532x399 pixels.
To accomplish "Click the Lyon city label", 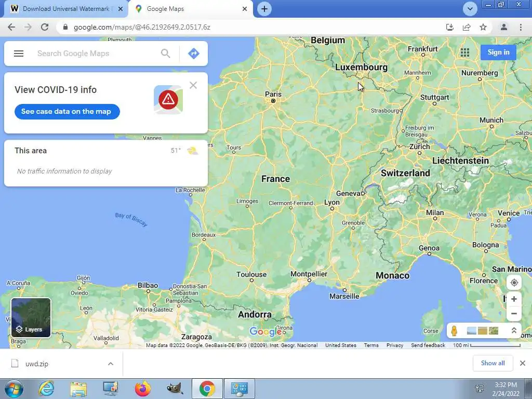I will 332,202.
